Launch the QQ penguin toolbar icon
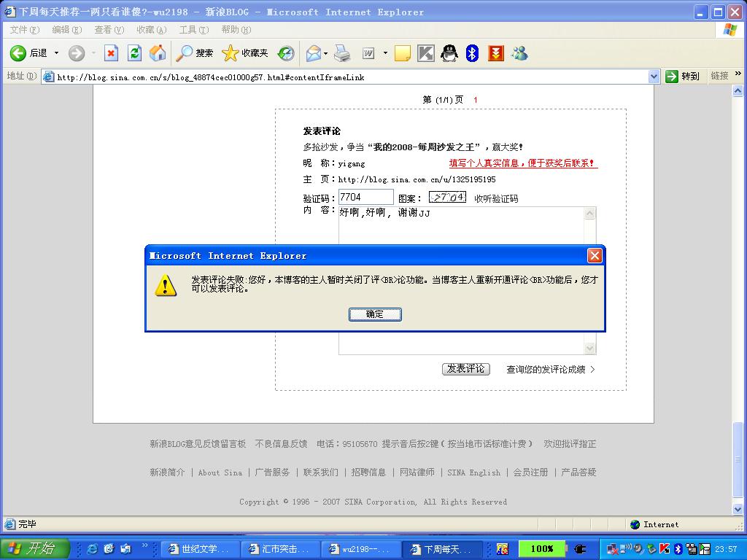 [x=449, y=53]
